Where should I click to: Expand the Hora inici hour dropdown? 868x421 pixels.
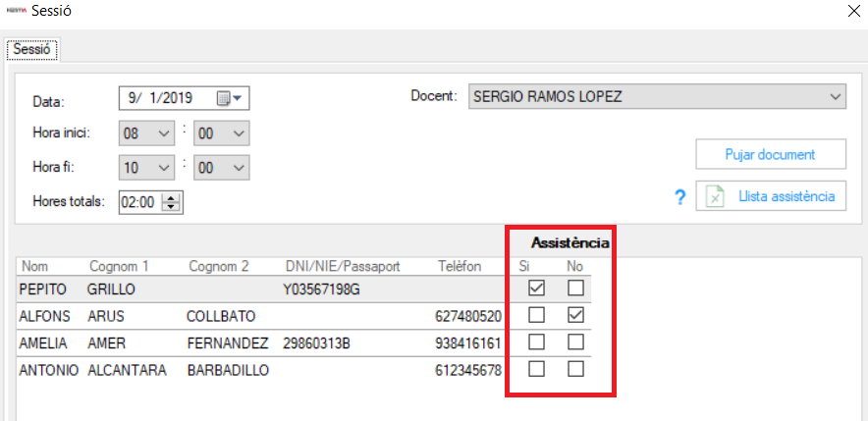pyautogui.click(x=163, y=133)
